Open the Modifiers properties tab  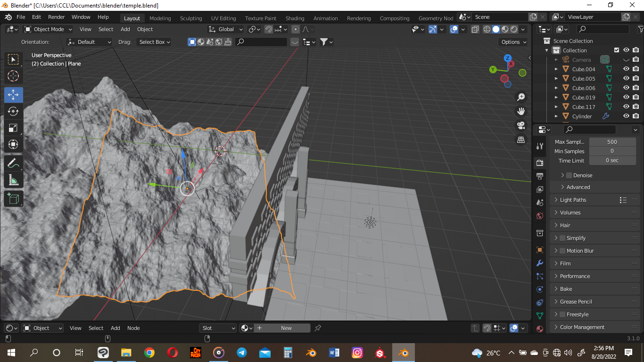tap(540, 263)
